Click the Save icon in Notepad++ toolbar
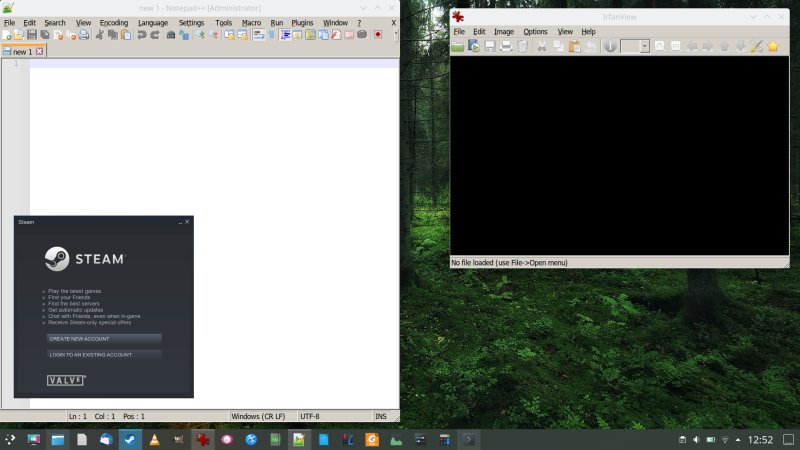Image resolution: width=800 pixels, height=450 pixels. click(x=32, y=35)
